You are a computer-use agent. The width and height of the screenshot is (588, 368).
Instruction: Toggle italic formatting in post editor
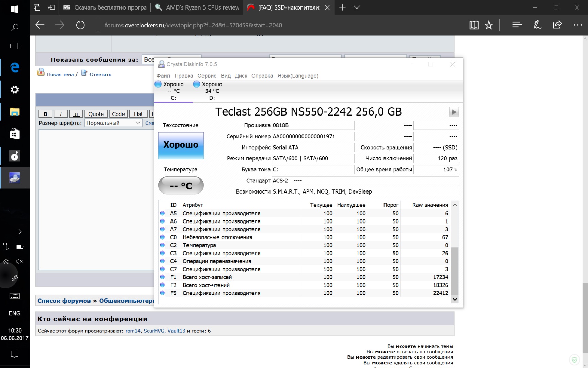point(61,114)
